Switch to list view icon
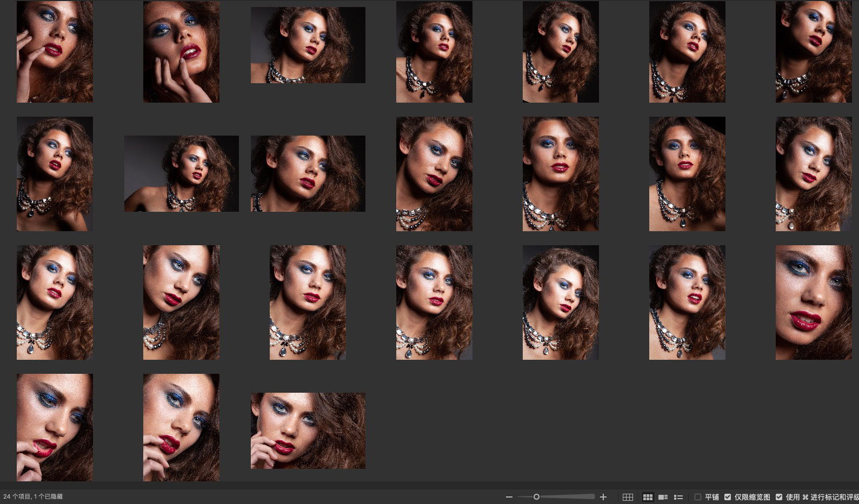 [678, 497]
